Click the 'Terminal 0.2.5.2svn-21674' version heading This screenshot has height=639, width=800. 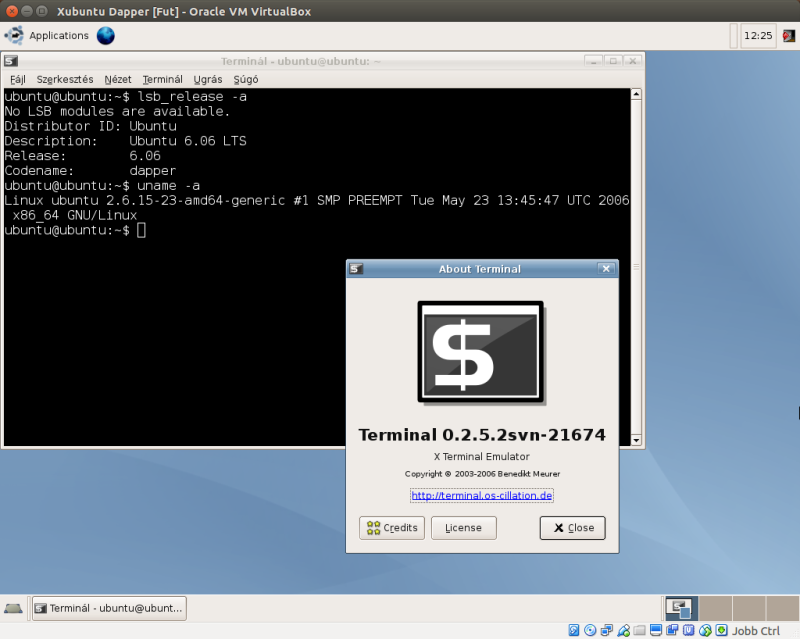click(482, 435)
